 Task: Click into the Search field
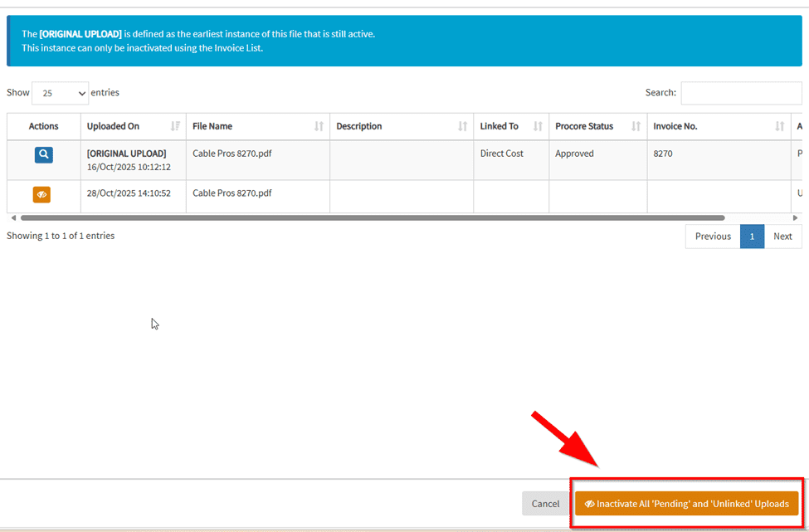(x=741, y=93)
